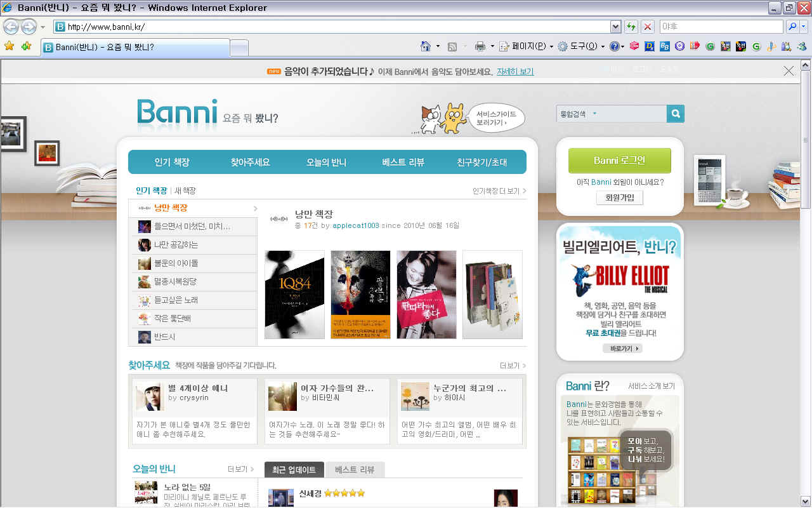The width and height of the screenshot is (812, 508).
Task: Click the Print toolbar icon
Action: [480, 46]
